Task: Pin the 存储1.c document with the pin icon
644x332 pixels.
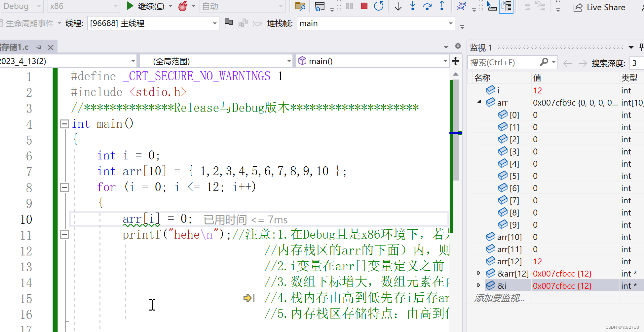Action: [x=38, y=47]
